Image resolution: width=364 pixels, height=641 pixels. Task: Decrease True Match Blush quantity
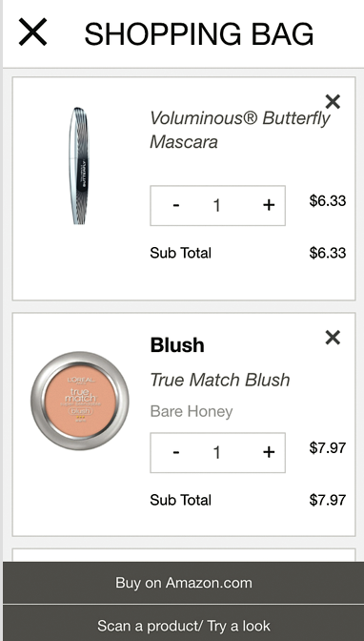tap(176, 452)
